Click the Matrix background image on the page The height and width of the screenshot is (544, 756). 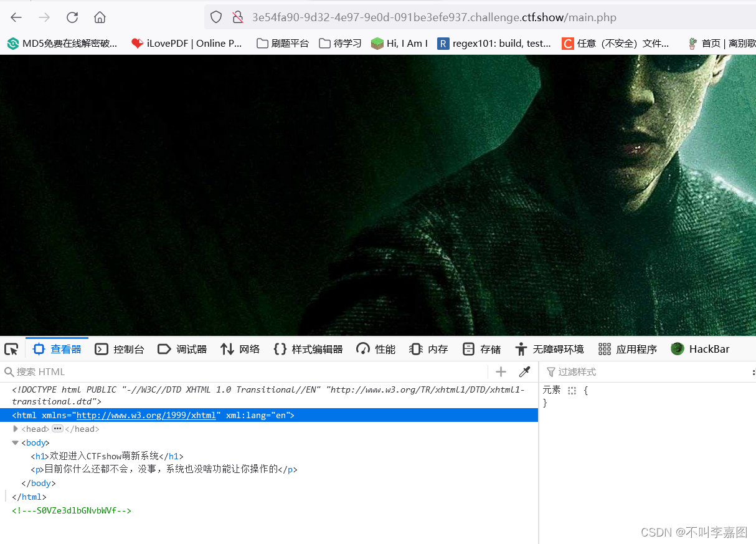378,196
